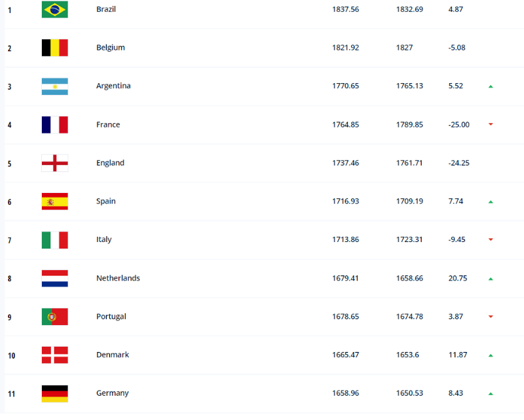Click the France flag icon
This screenshot has height=420, width=524.
click(54, 125)
